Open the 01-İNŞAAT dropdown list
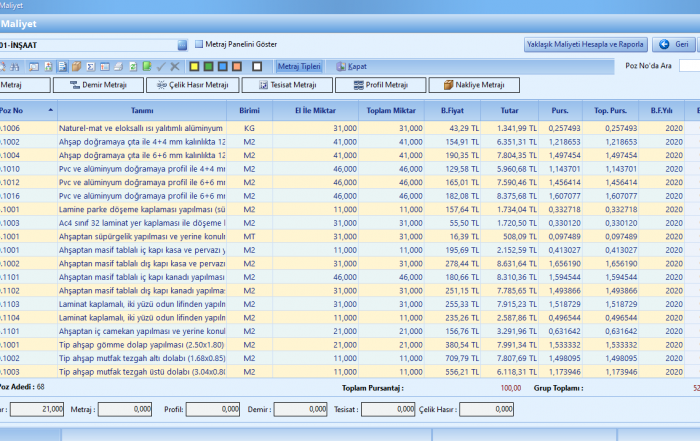700x441 pixels. [182, 45]
